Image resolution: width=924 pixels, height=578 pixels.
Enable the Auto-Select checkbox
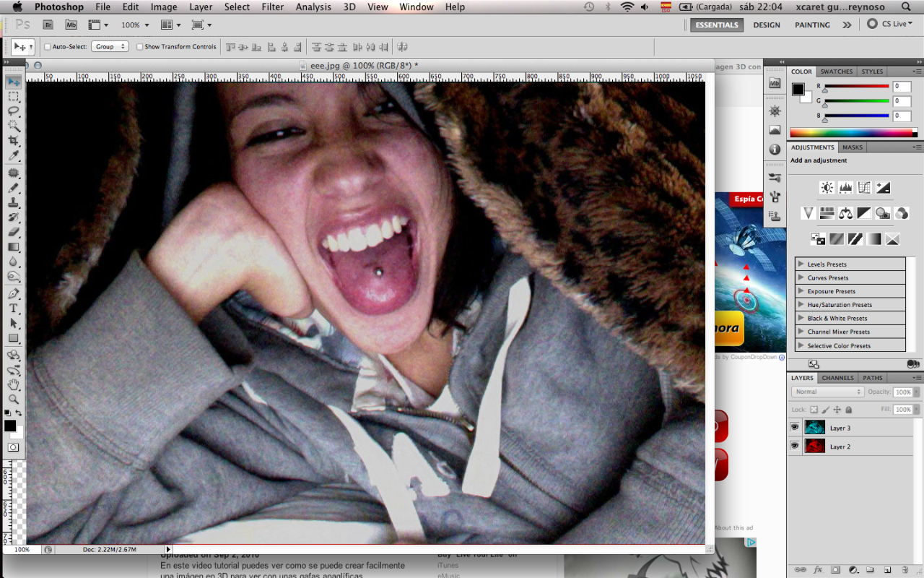coord(48,47)
